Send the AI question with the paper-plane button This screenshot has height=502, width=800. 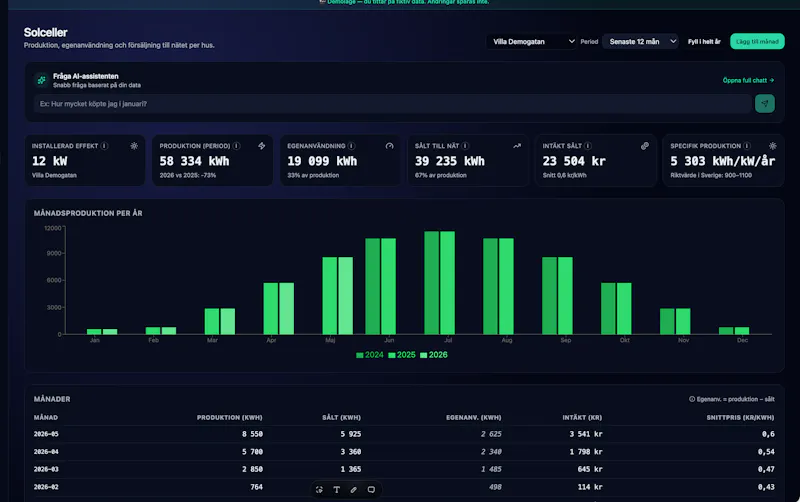[764, 104]
